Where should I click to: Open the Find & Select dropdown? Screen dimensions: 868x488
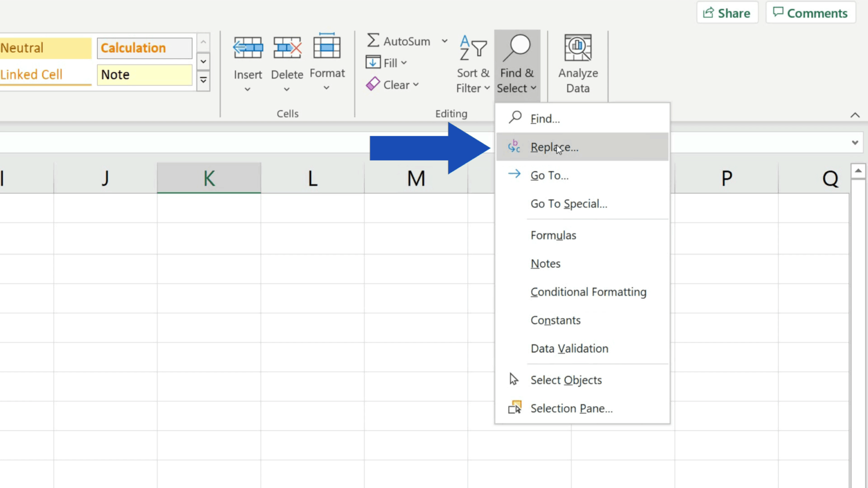coord(517,65)
